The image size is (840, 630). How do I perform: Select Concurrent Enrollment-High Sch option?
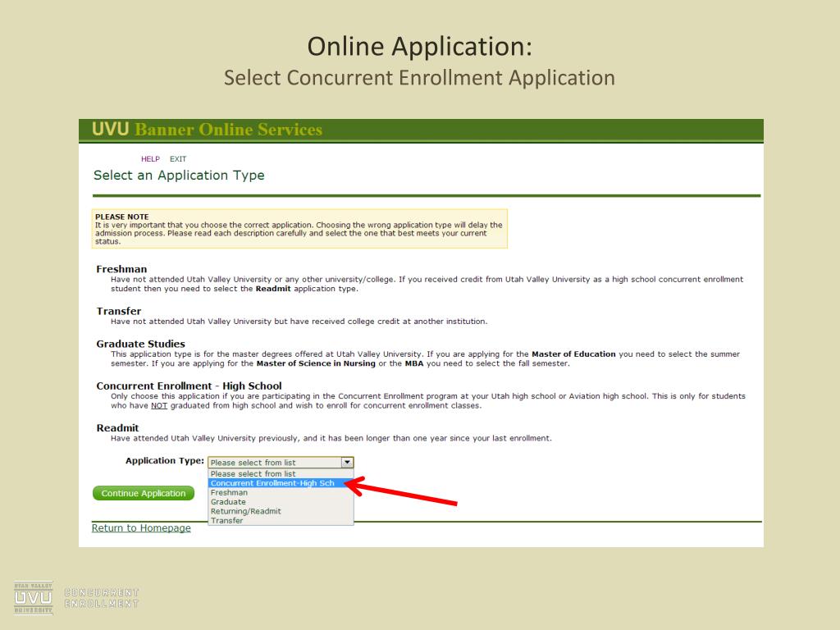(x=281, y=483)
